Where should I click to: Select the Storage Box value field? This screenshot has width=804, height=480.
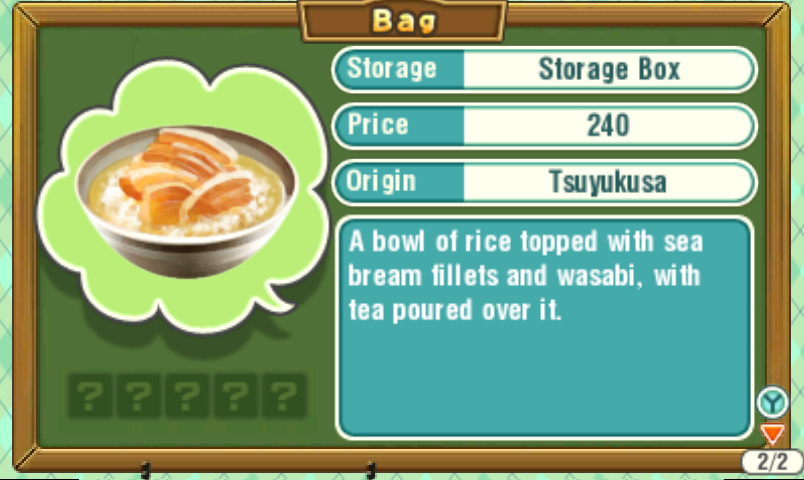pos(609,69)
